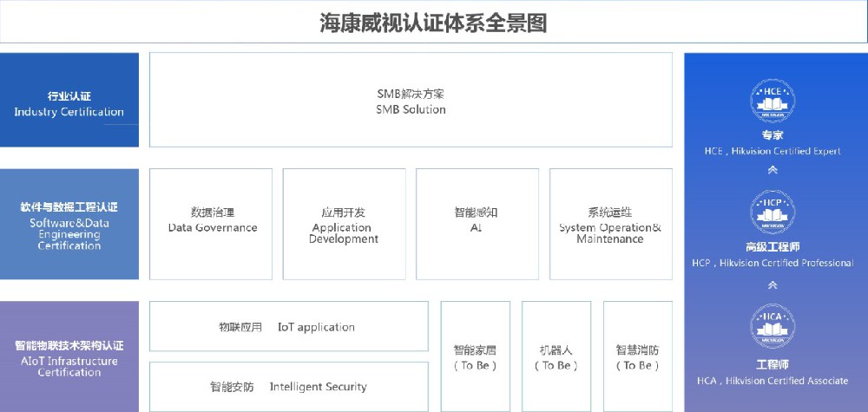Screen dimensions: 868x412
Task: Click the text HCP, Hikvision Certified Professional
Action: (x=773, y=263)
